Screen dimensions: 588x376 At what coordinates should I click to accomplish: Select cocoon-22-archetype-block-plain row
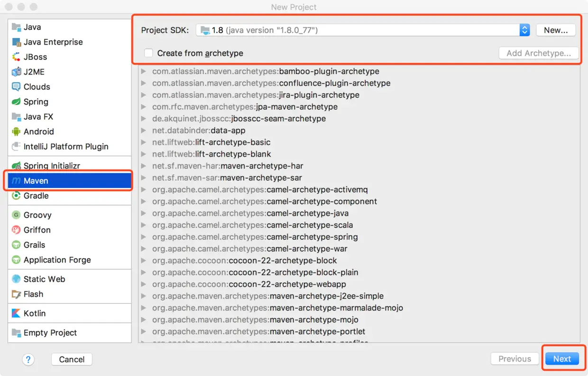pos(359,273)
